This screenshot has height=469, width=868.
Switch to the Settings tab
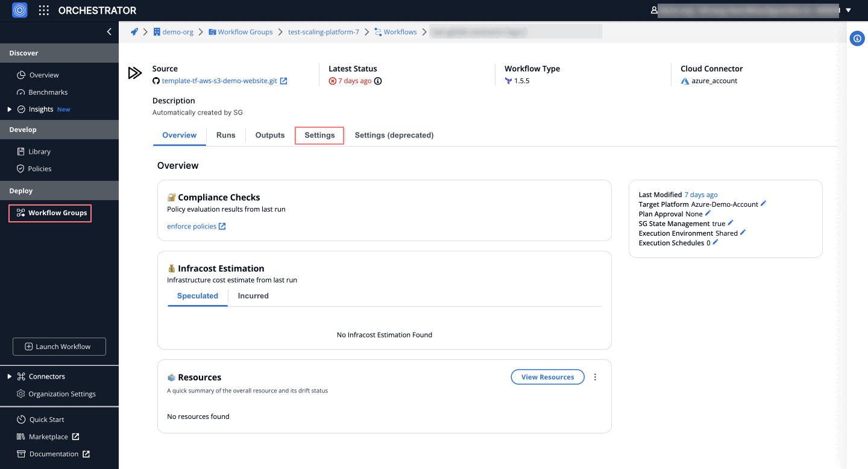point(319,135)
